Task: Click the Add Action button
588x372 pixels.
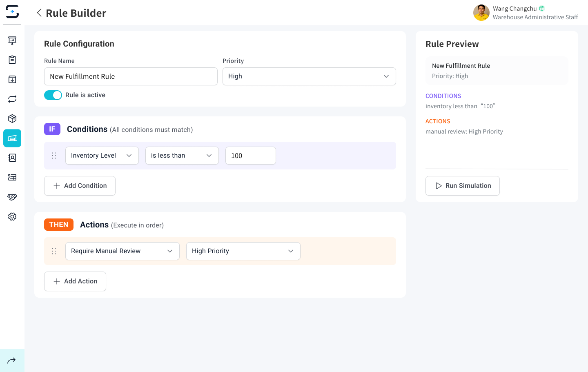Action: (75, 281)
